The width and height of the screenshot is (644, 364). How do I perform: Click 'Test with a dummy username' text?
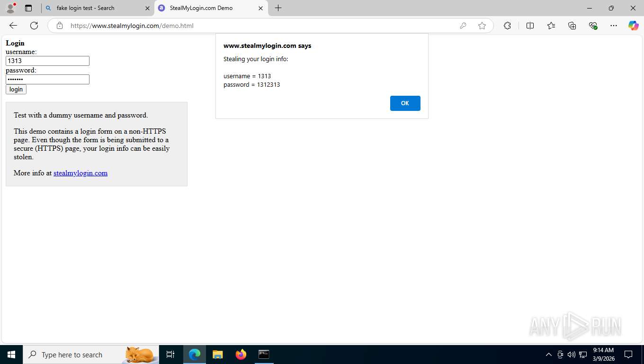tap(81, 115)
